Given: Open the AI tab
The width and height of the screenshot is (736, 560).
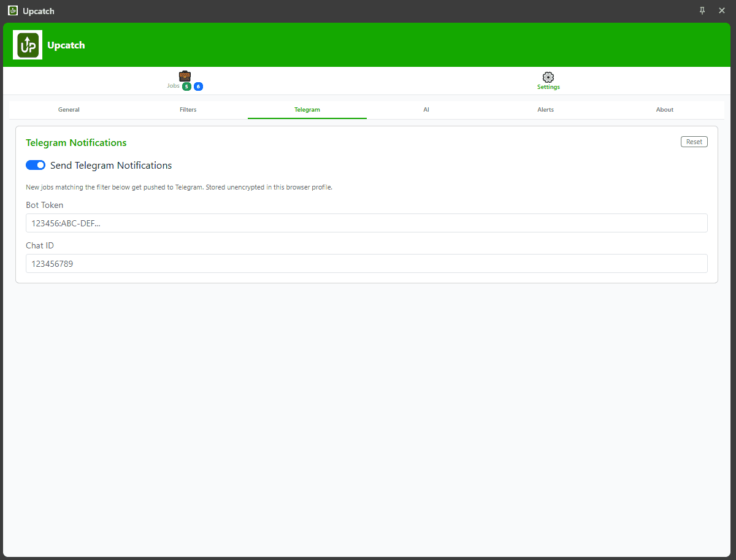Looking at the screenshot, I should (426, 110).
